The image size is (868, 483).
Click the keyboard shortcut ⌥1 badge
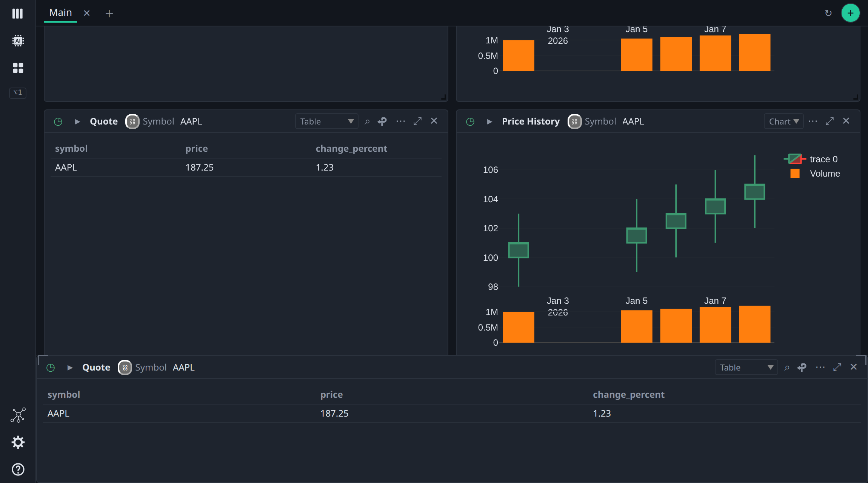pyautogui.click(x=18, y=92)
